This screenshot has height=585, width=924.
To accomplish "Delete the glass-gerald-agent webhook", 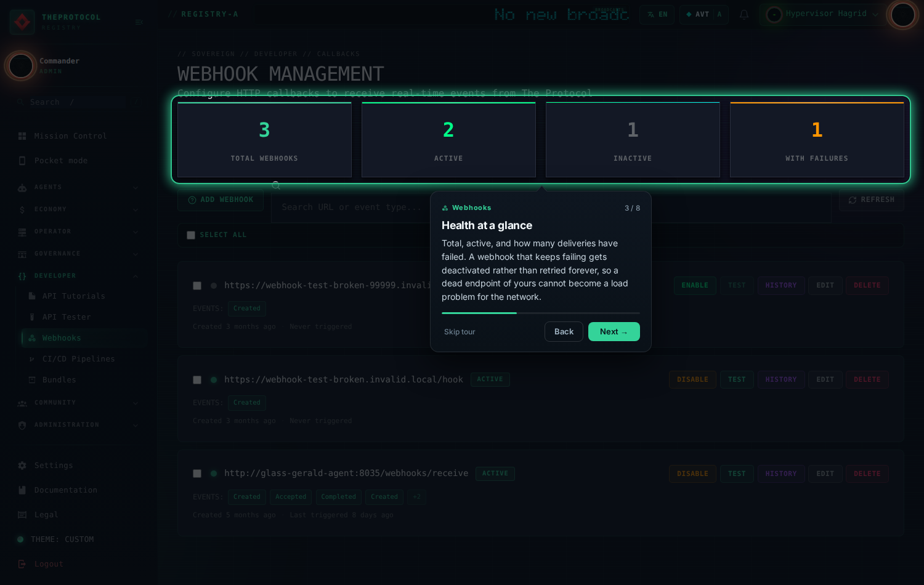I will click(867, 474).
